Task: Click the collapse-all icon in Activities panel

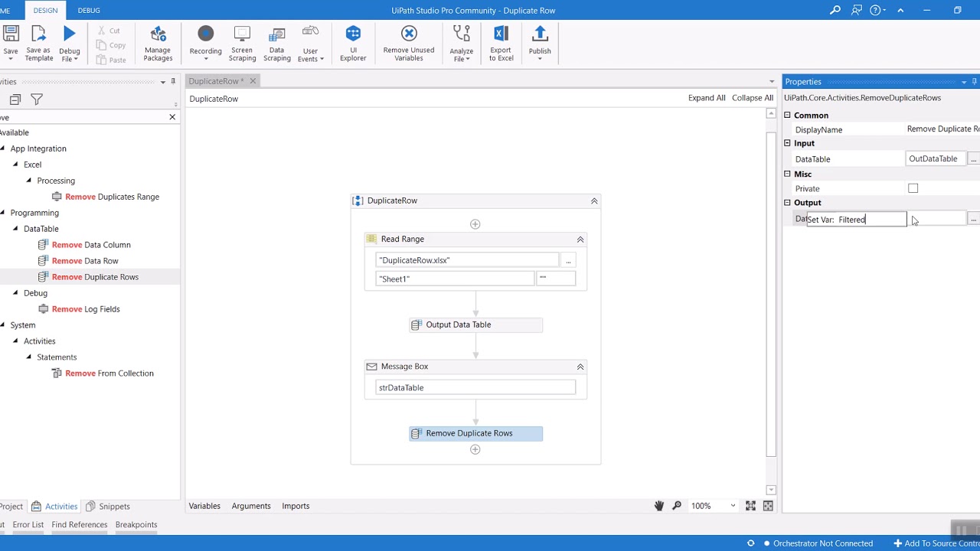Action: (15, 99)
